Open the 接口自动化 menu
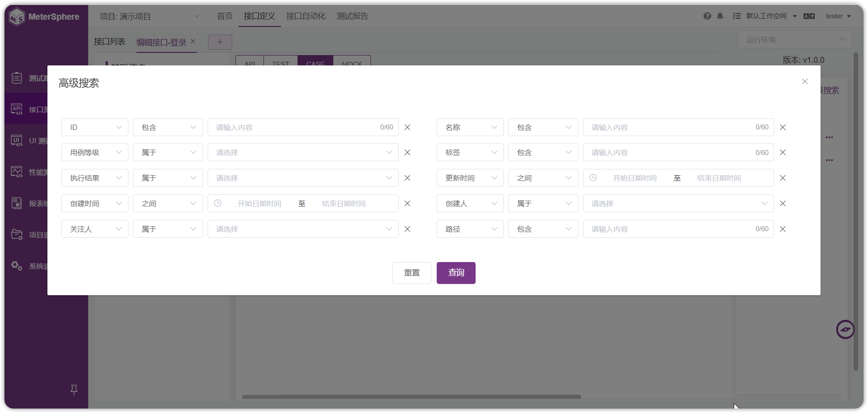The height and width of the screenshot is (413, 868). [x=306, y=16]
